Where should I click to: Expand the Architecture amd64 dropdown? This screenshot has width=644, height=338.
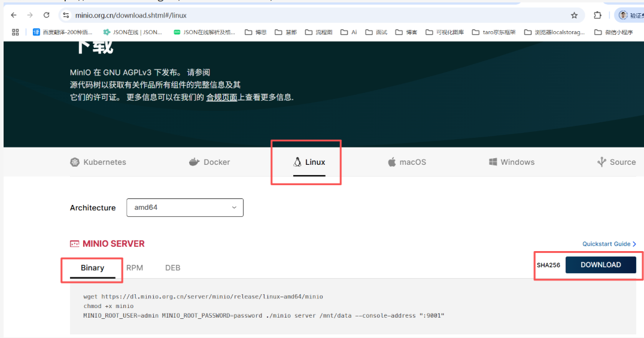tap(185, 207)
